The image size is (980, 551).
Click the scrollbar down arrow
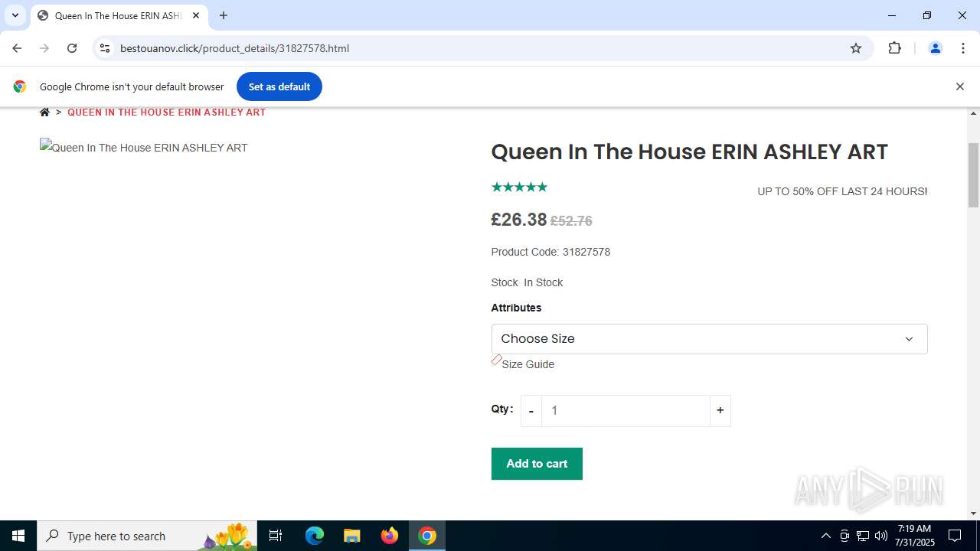tap(973, 514)
